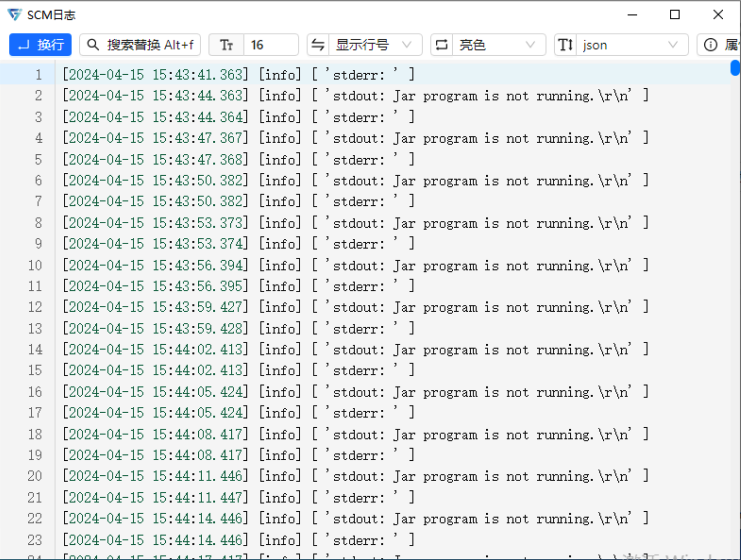Click the Tт font size icon
The height and width of the screenshot is (560, 741).
[226, 45]
